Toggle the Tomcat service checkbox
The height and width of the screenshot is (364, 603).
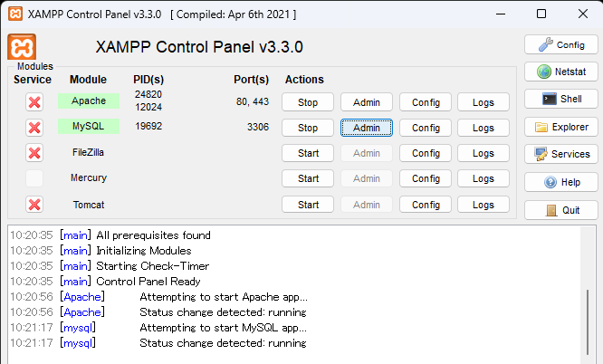tap(34, 205)
